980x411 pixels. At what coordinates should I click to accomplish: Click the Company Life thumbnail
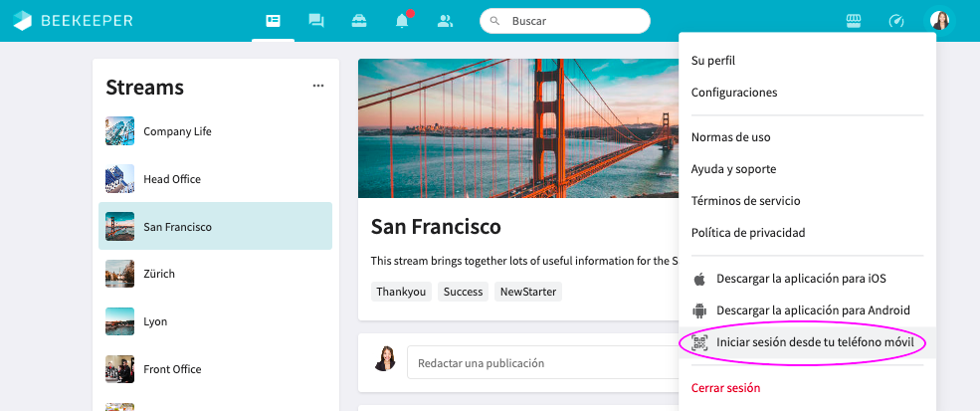[x=119, y=131]
